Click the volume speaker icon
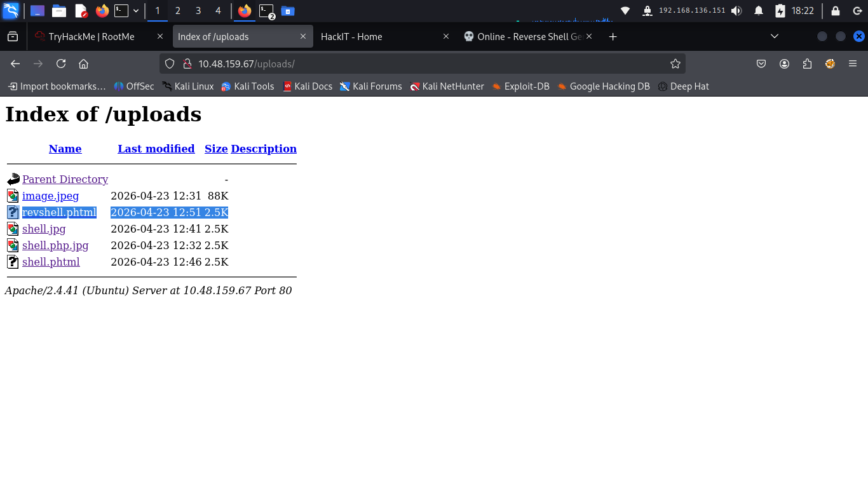 point(736,11)
